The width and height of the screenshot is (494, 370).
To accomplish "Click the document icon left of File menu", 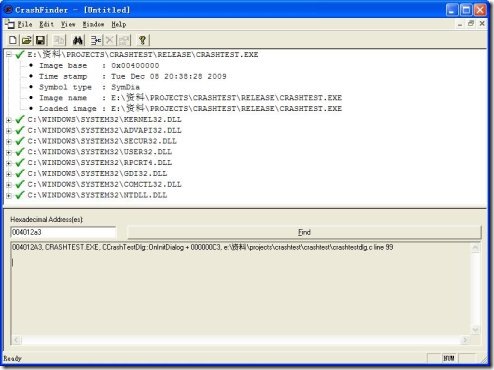I will pyautogui.click(x=10, y=24).
